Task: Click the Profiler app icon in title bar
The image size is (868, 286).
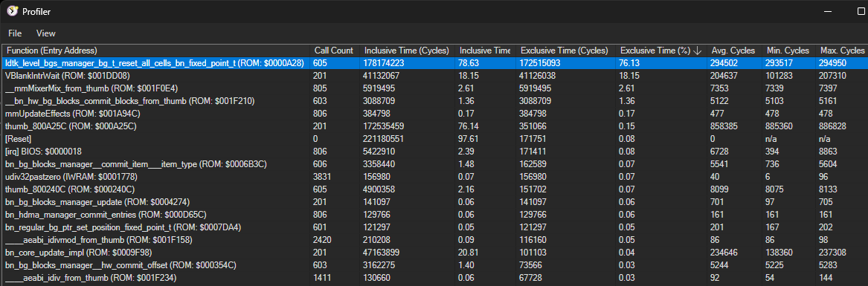Action: [11, 11]
